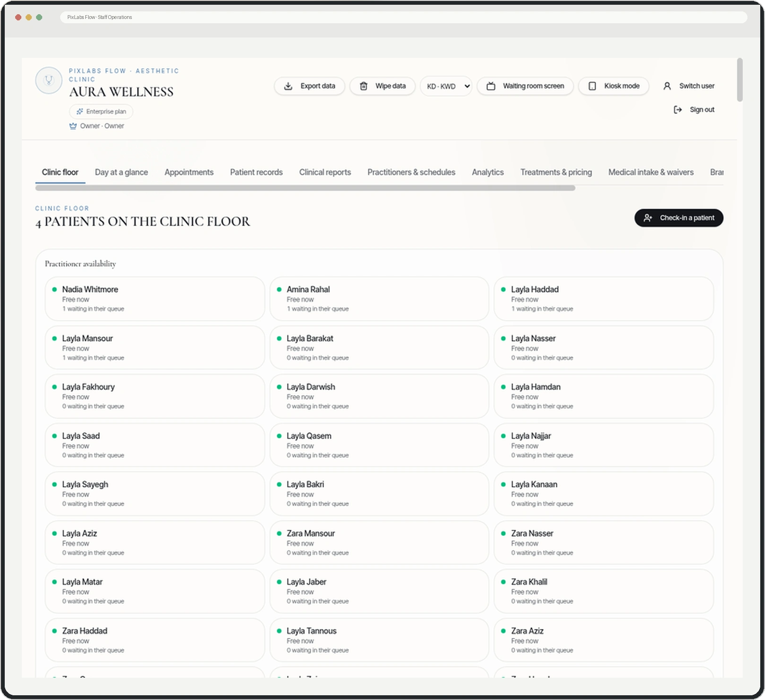Open Medical intake & waivers tab
The width and height of the screenshot is (765, 700).
651,172
